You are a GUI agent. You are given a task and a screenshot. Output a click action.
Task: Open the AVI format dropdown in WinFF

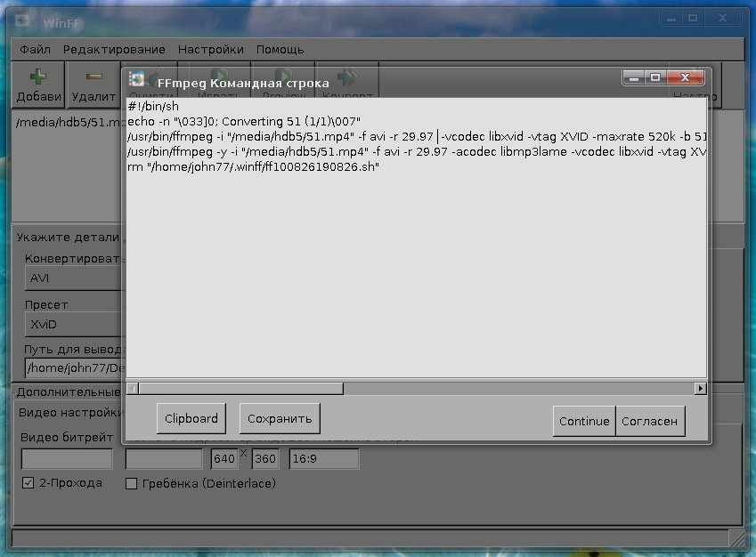[x=73, y=278]
